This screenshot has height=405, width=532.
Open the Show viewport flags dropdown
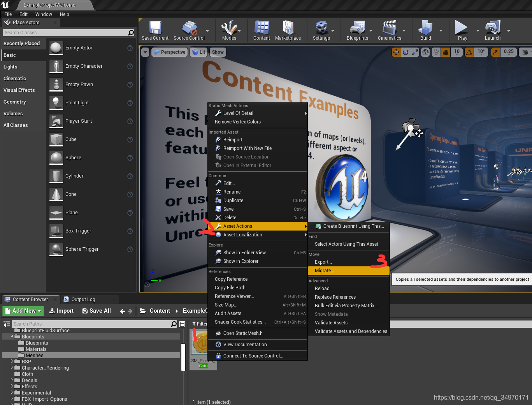point(218,52)
